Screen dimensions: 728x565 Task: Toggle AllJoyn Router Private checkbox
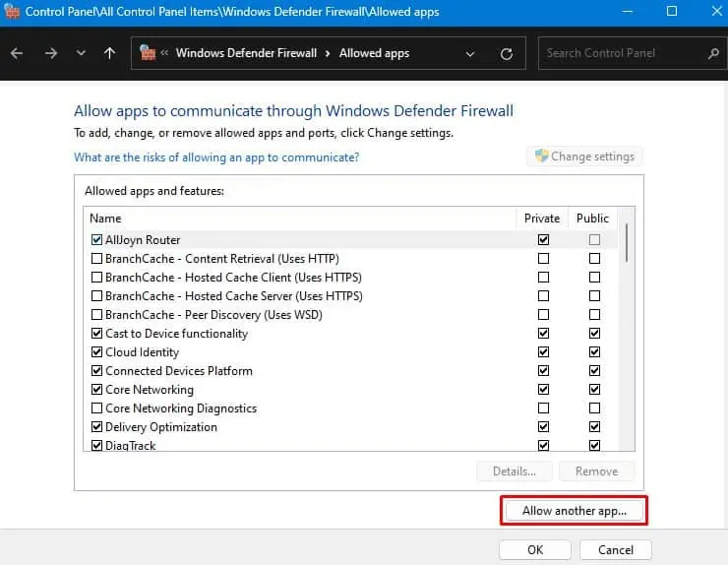[x=543, y=240]
